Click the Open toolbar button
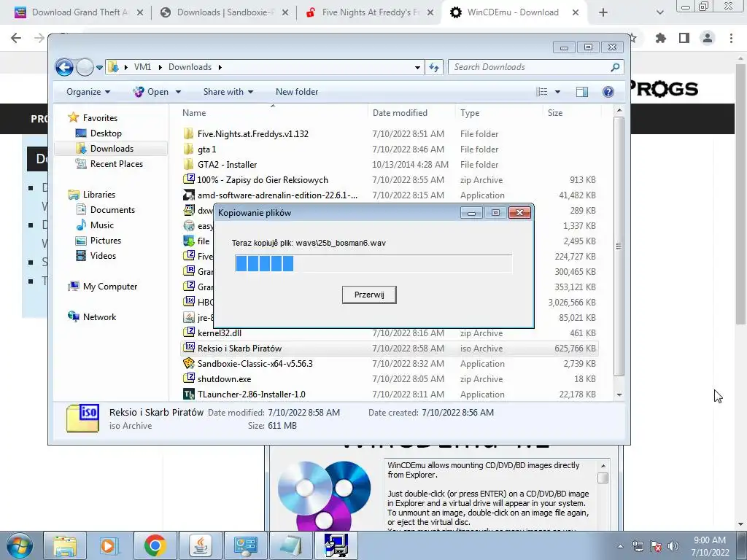The width and height of the screenshot is (747, 560). click(151, 92)
